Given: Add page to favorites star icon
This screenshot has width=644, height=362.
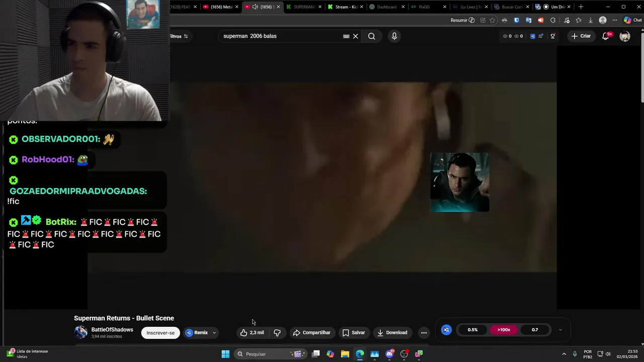Looking at the screenshot, I should pyautogui.click(x=493, y=20).
